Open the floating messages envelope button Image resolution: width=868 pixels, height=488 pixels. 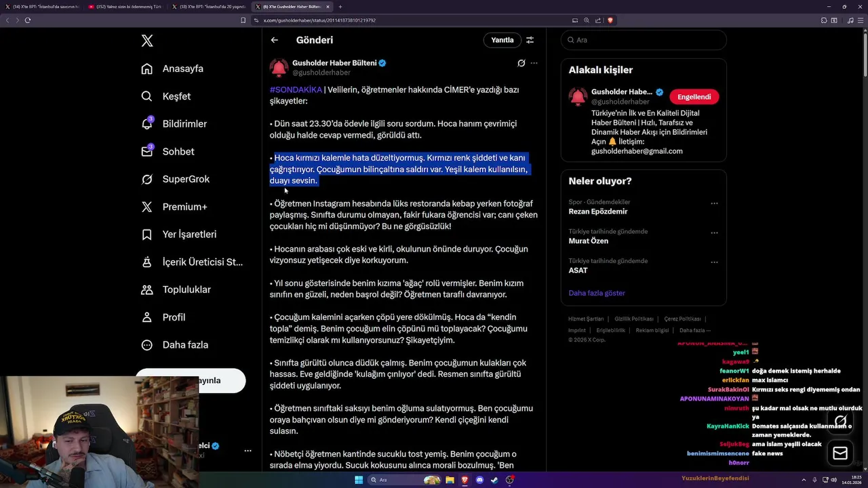point(840,453)
